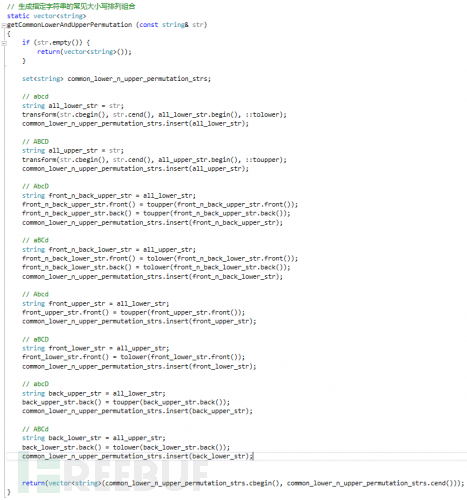Image resolution: width=467 pixels, height=500 pixels.
Task: Collapse the if (str.empty()) block fold marker
Action: 4,43
